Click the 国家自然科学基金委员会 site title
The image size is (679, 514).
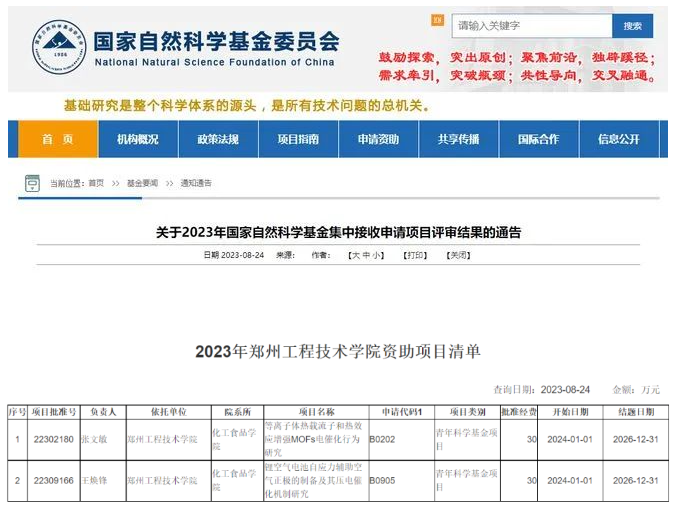coord(216,42)
